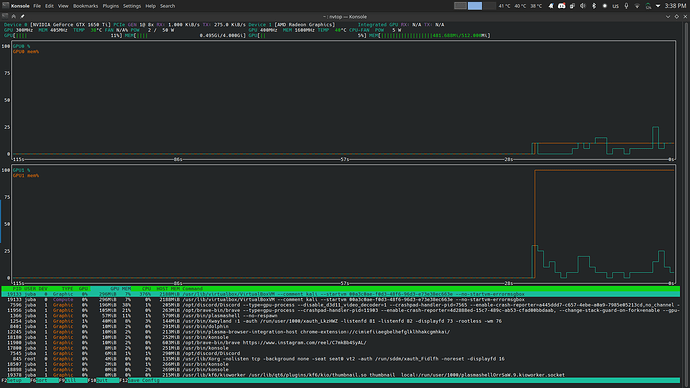Screen dimensions: 690x388
Task: Click the volume speaker tray icon
Action: click(583, 6)
